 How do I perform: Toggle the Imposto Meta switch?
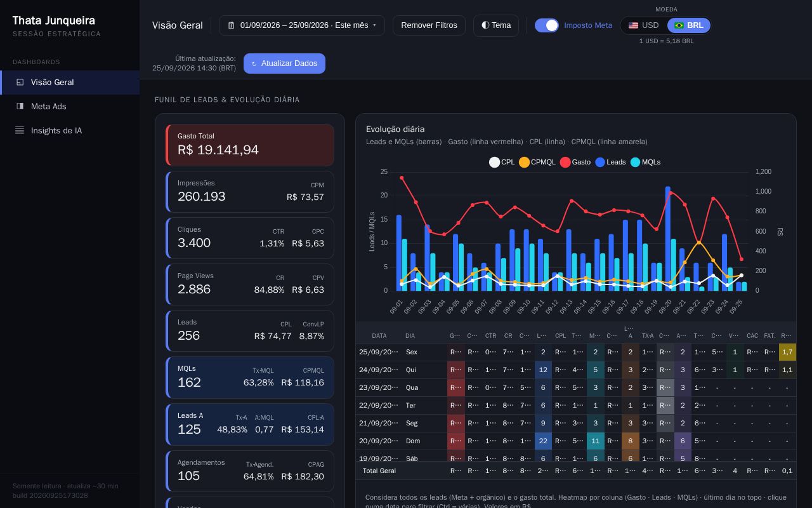[547, 25]
